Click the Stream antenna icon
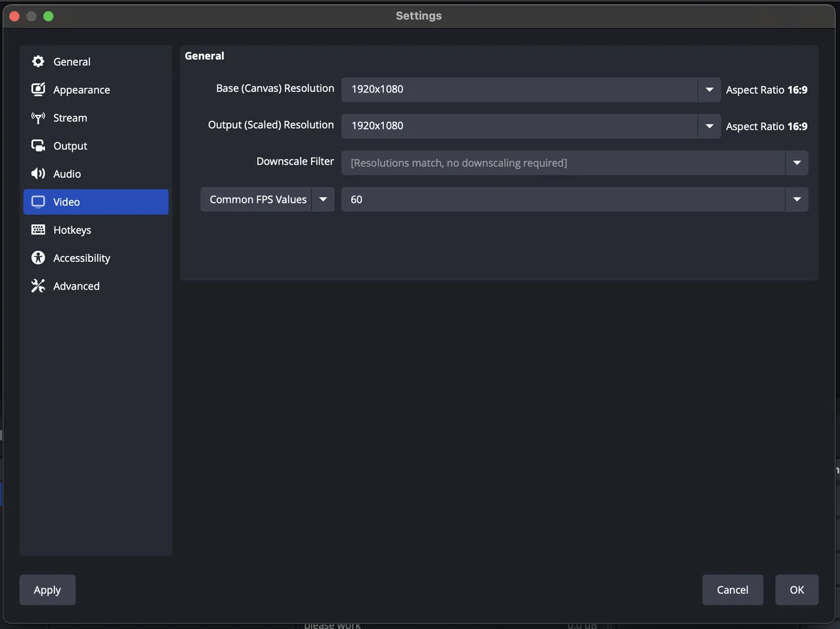 pyautogui.click(x=38, y=118)
